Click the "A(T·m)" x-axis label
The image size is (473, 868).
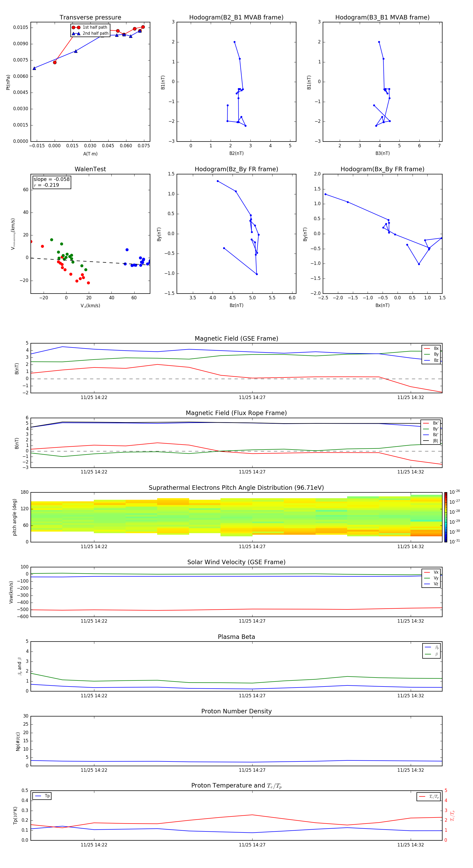[90, 154]
